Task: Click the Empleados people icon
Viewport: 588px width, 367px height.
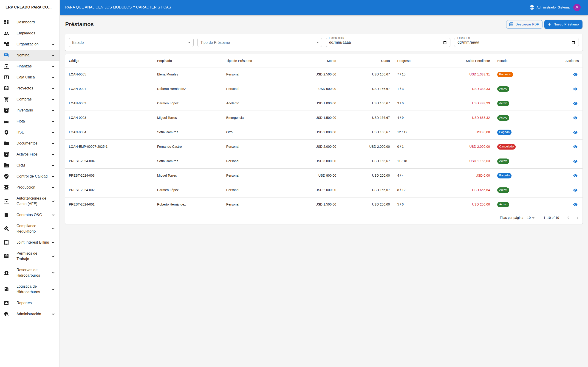Action: [x=7, y=33]
